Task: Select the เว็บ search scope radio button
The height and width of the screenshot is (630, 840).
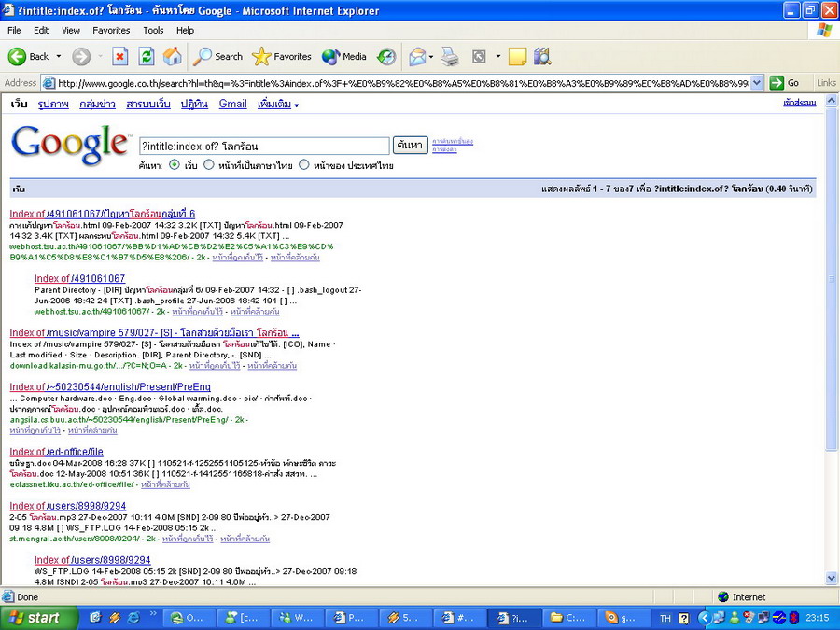Action: (175, 165)
